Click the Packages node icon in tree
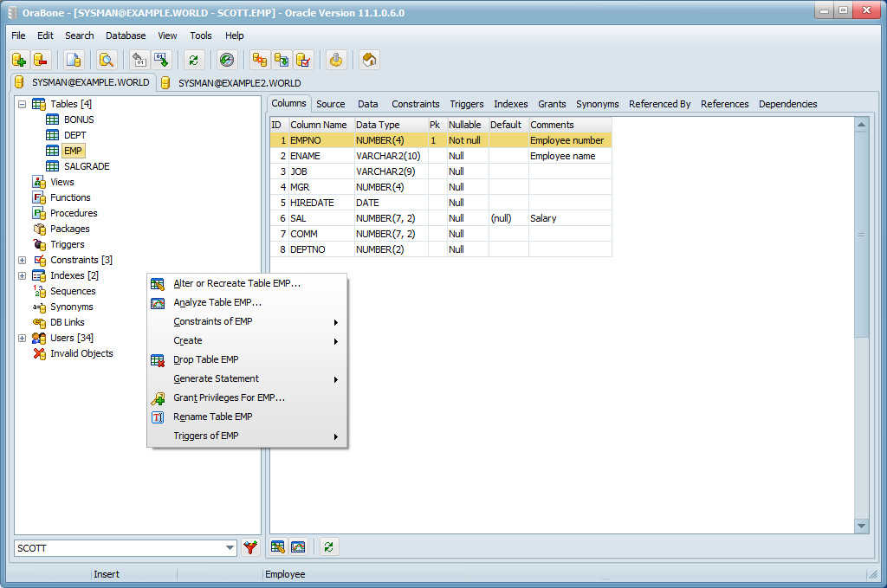The width and height of the screenshot is (887, 588). (39, 229)
